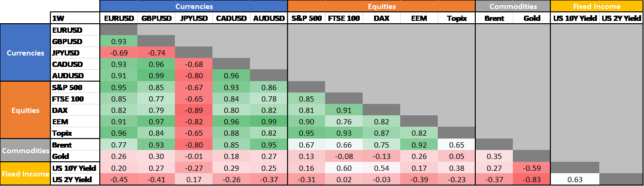Select the Currencies row group label

pos(26,53)
